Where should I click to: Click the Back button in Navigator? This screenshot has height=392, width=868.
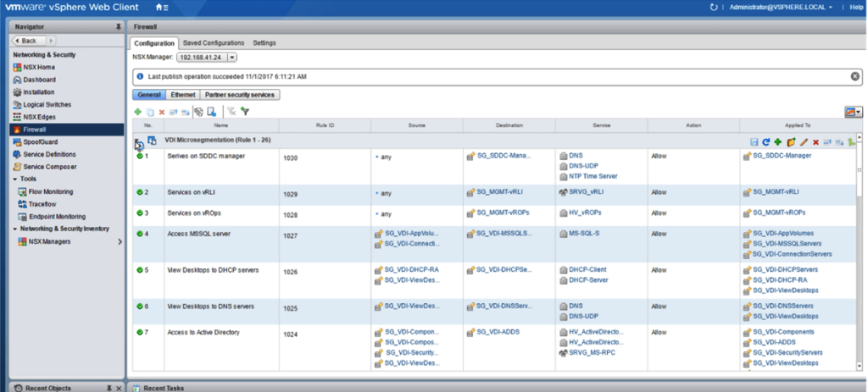pos(28,41)
